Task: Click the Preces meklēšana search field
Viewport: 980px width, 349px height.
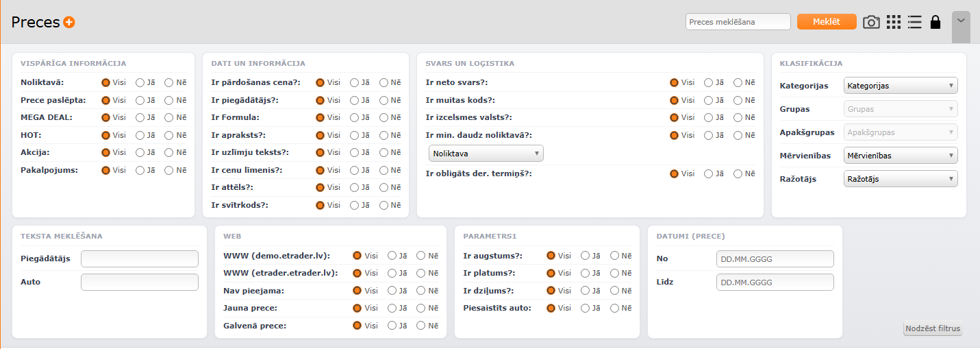Action: 738,22
